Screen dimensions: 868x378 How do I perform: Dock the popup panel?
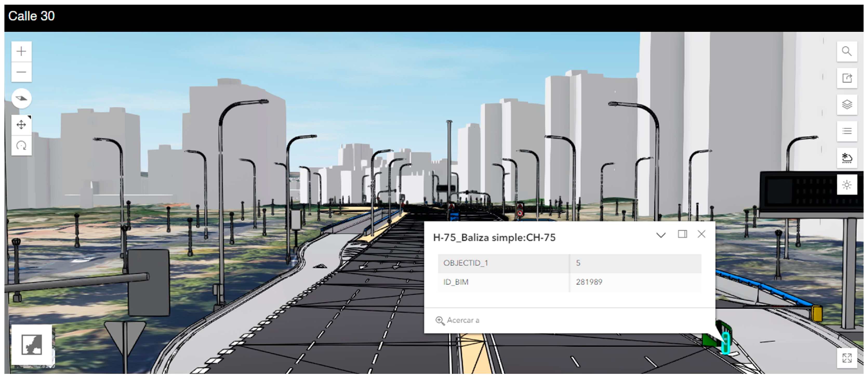(x=682, y=234)
